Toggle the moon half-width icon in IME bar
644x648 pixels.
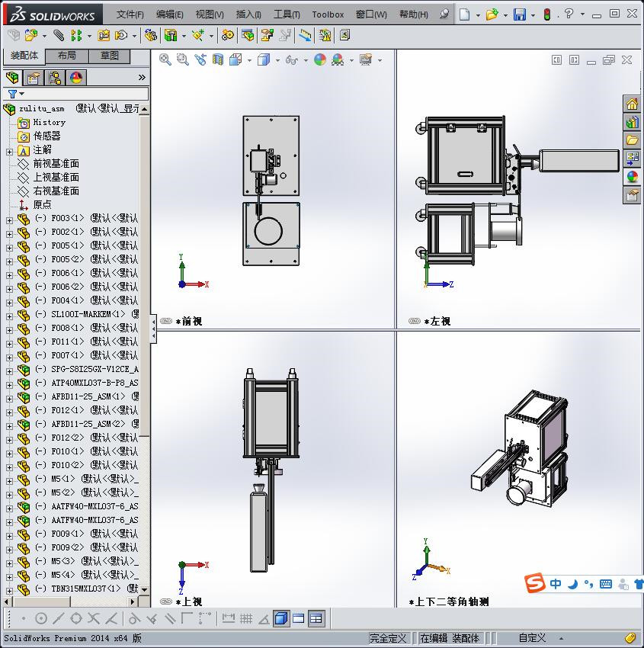[572, 584]
